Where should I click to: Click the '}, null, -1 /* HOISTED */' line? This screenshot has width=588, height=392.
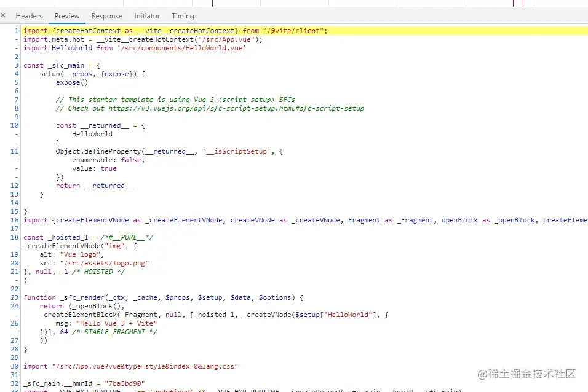(74, 272)
